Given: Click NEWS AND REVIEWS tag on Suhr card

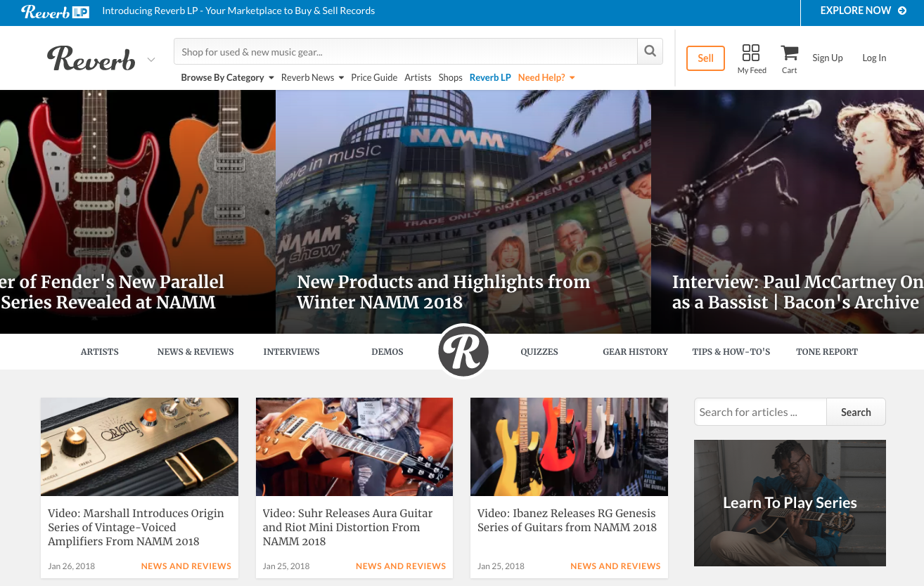Looking at the screenshot, I should point(401,566).
